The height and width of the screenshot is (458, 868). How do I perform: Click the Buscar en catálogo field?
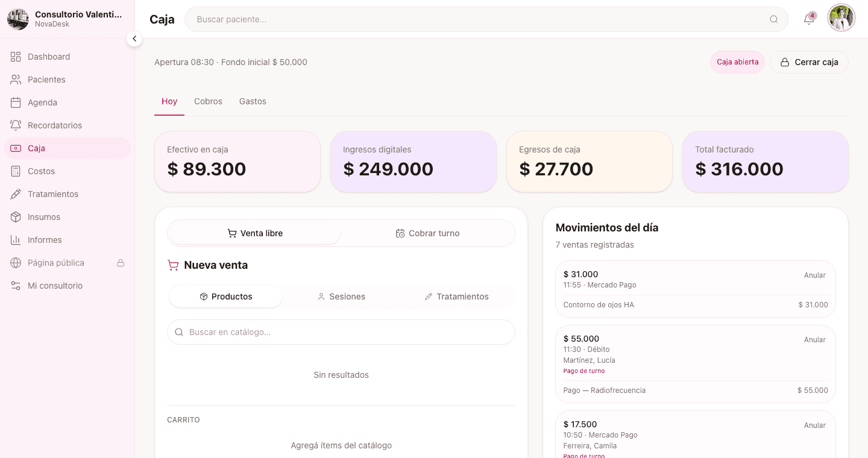click(x=341, y=332)
